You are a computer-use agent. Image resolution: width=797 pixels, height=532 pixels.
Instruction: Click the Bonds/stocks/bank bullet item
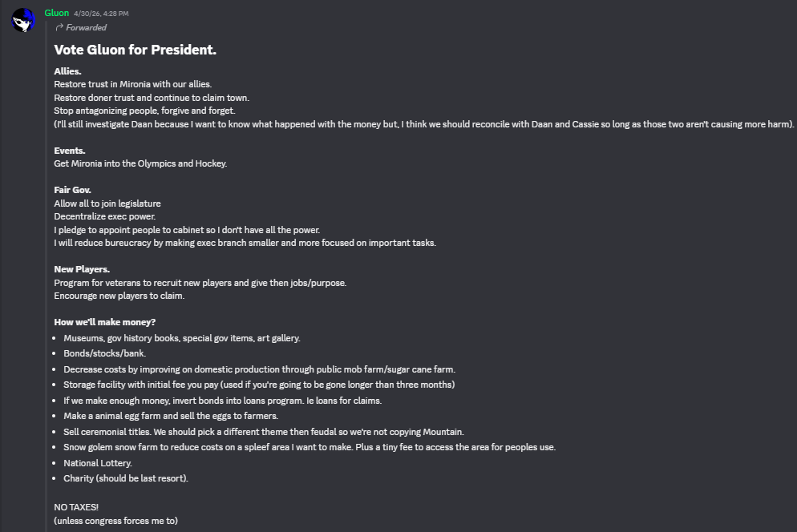105,353
